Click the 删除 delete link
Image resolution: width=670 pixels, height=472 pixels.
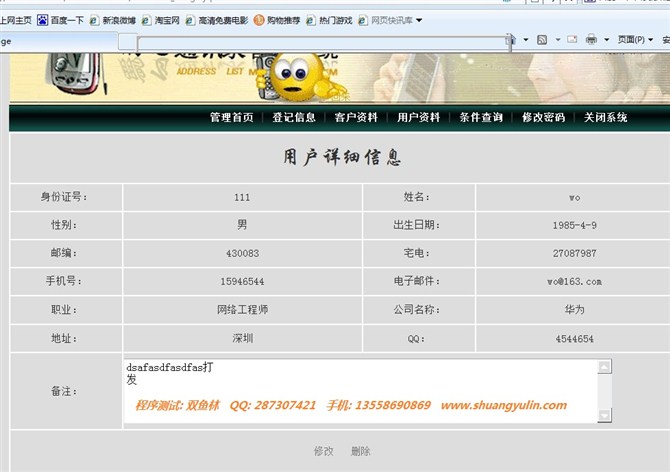point(361,451)
